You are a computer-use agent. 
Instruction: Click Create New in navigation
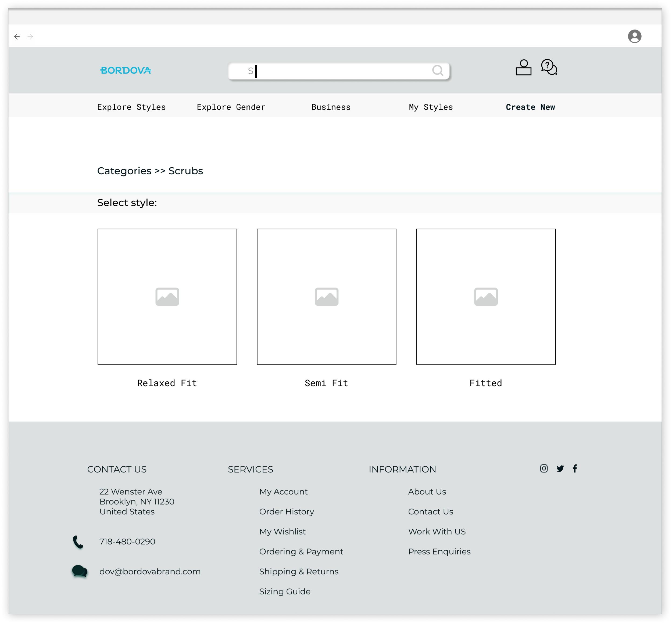tap(530, 107)
